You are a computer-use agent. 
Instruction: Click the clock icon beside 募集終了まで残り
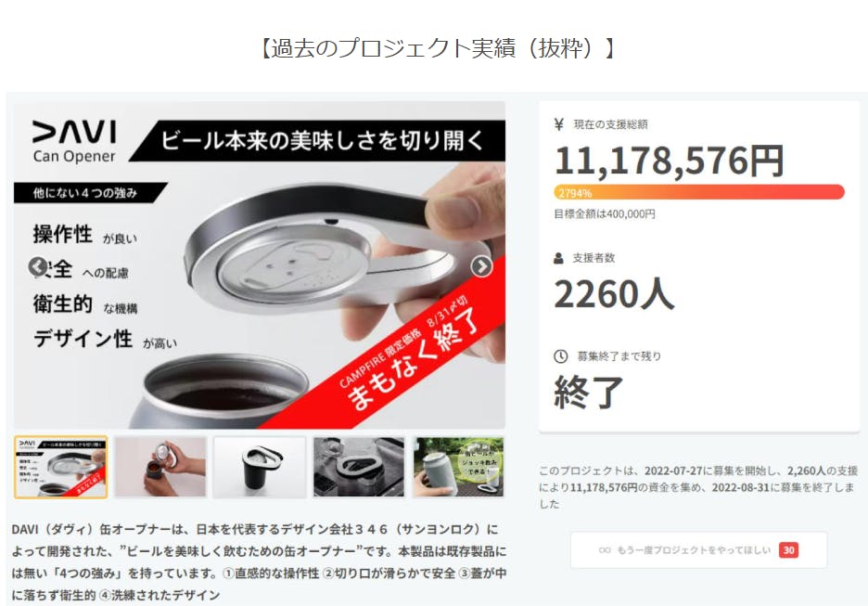point(560,356)
